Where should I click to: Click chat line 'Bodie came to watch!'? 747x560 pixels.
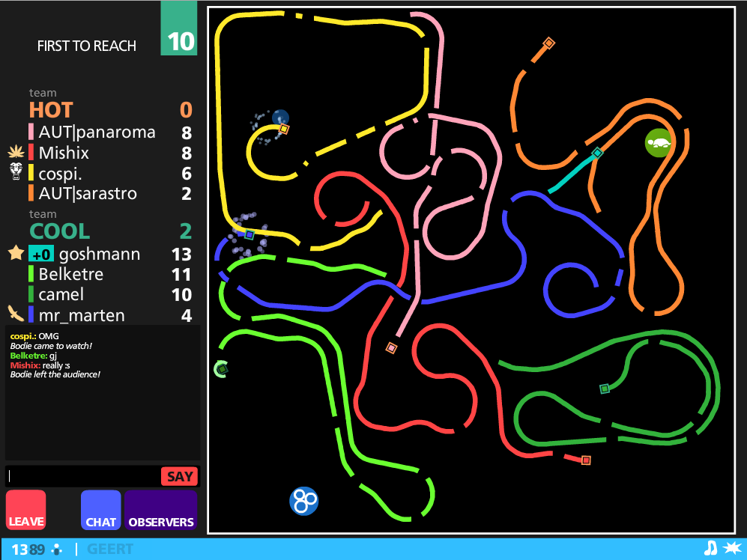51,346
